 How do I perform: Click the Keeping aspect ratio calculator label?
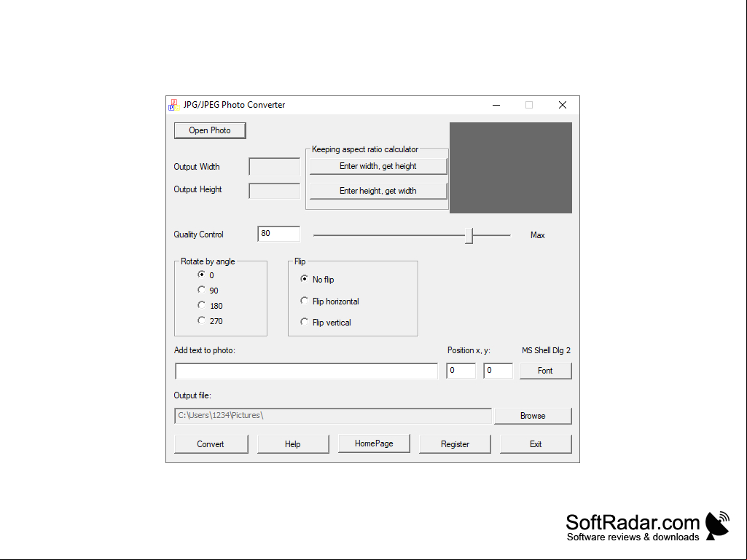click(x=365, y=149)
